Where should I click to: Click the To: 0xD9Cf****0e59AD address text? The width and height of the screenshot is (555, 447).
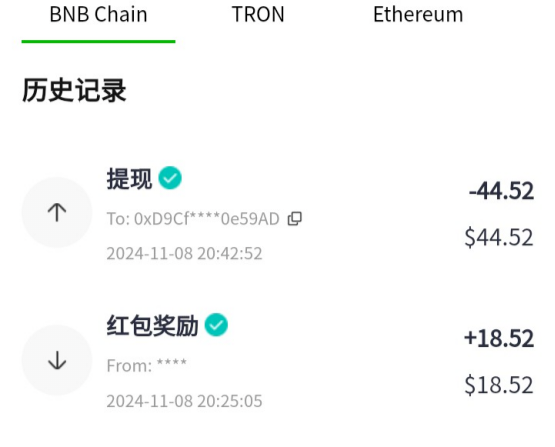tap(193, 219)
